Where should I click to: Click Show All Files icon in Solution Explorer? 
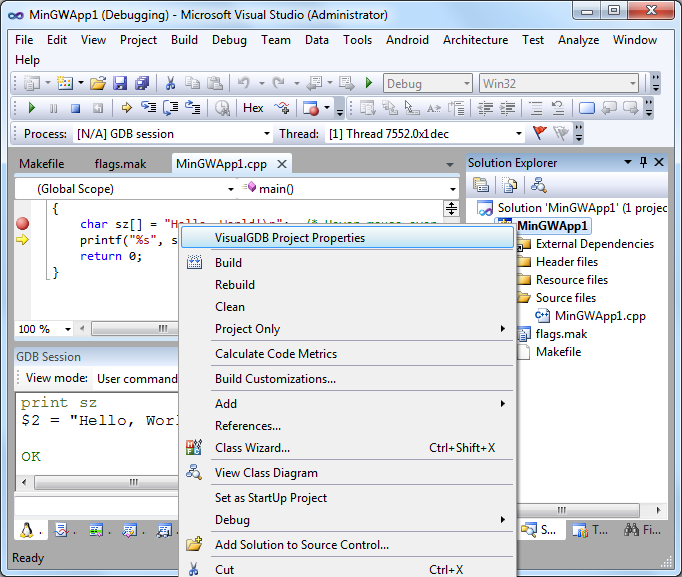tap(509, 185)
